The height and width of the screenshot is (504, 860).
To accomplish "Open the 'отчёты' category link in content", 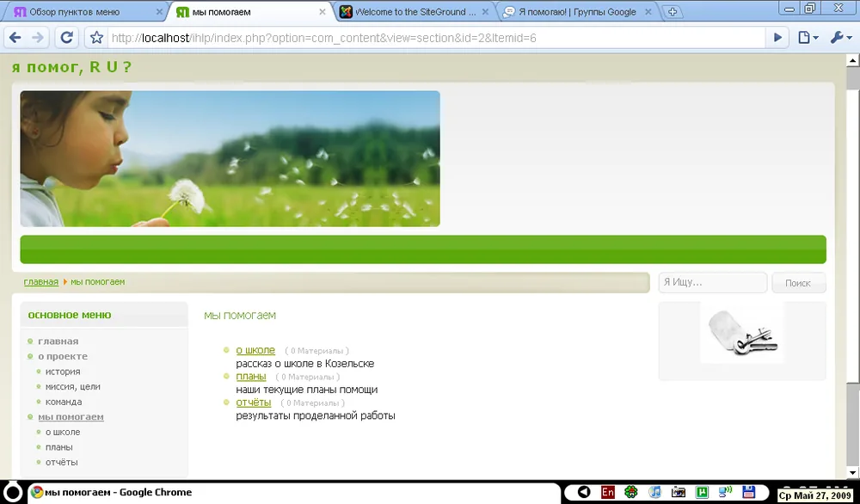I will [x=254, y=403].
